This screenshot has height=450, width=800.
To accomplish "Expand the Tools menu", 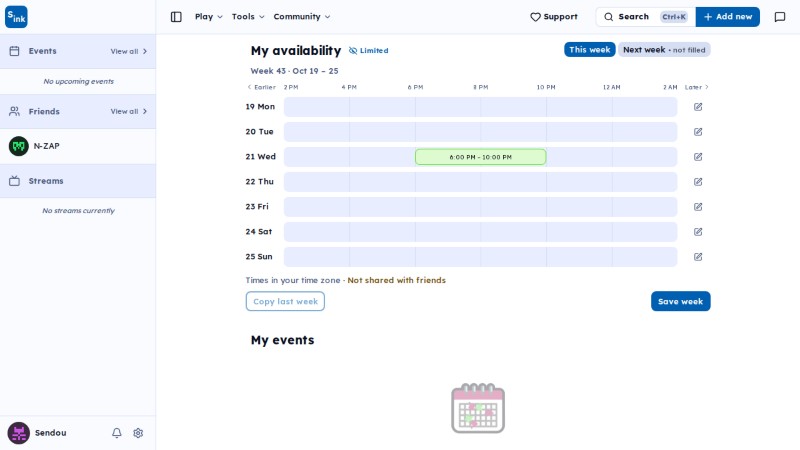I will click(x=248, y=17).
